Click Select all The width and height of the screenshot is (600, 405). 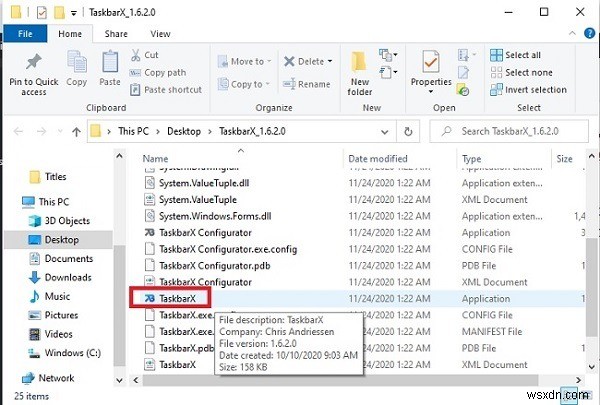(x=515, y=55)
